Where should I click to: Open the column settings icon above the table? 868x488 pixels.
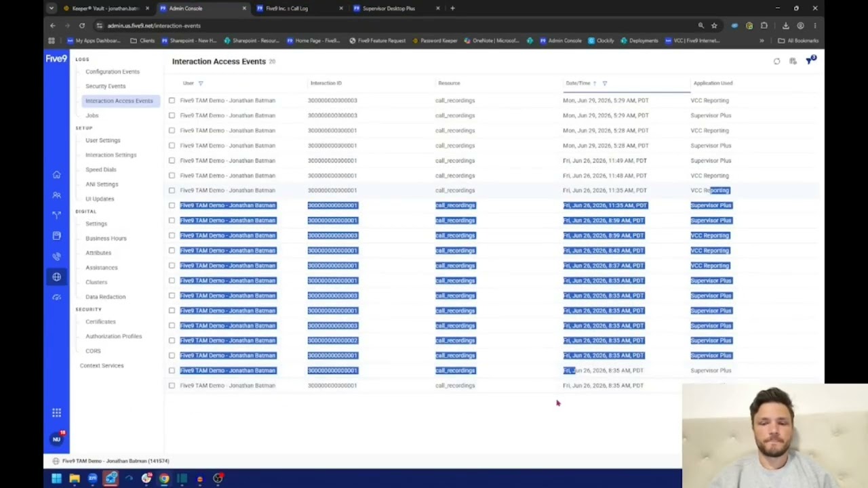[793, 62]
